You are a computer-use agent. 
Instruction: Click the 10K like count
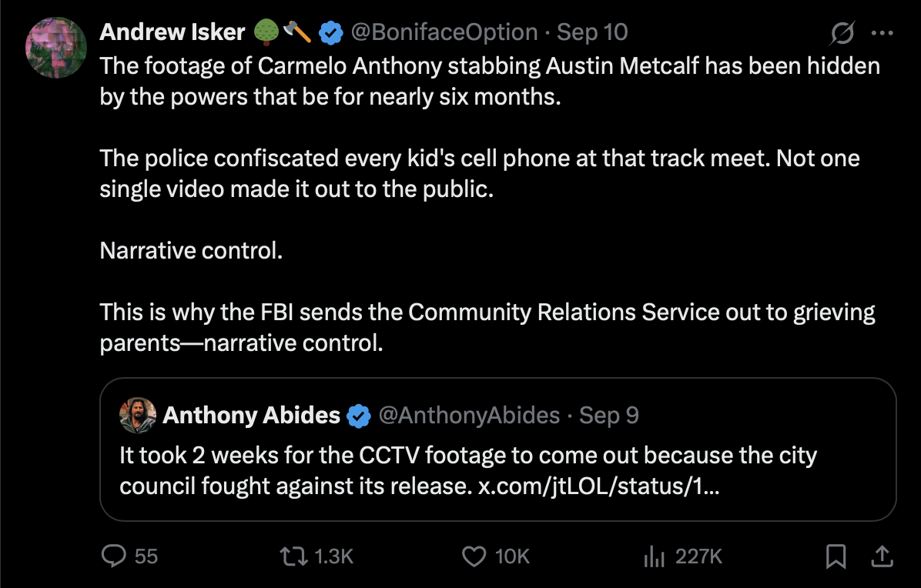tap(498, 556)
